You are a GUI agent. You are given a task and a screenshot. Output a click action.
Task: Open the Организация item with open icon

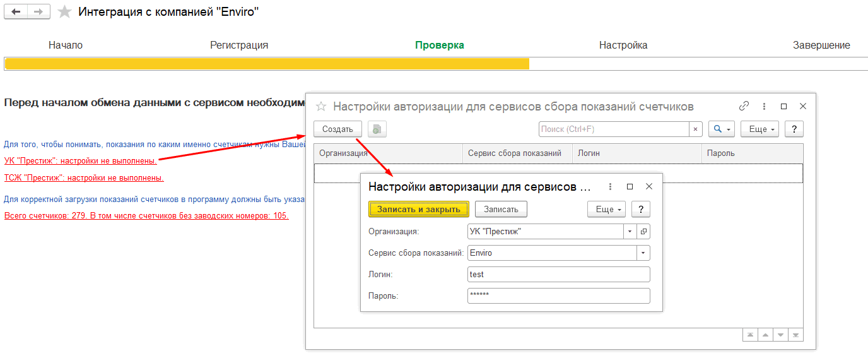[643, 232]
